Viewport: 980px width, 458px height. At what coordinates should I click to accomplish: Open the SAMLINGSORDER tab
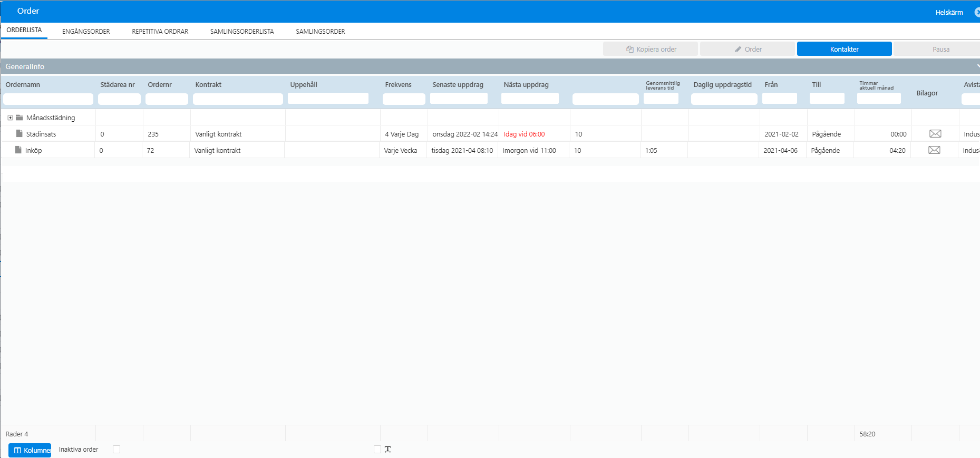click(x=321, y=32)
